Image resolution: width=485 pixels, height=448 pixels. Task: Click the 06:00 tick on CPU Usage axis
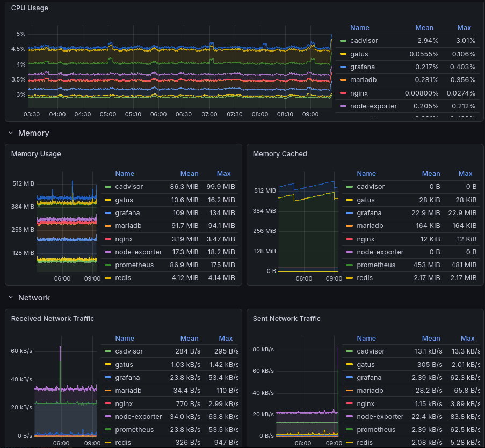[158, 114]
